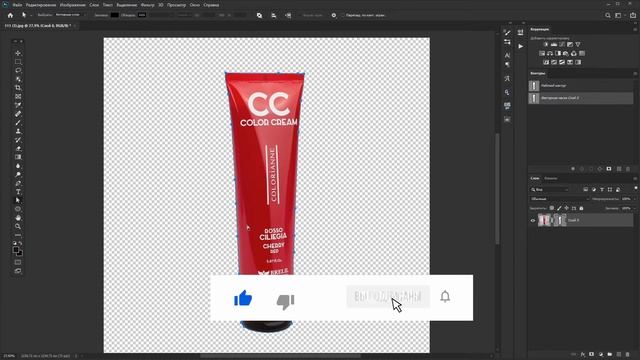Open path alignment options
This screenshot has width=640, height=360.
point(274,15)
